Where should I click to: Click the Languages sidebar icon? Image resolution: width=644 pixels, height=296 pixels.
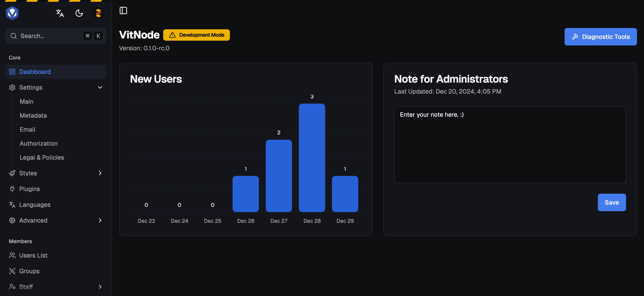(12, 205)
